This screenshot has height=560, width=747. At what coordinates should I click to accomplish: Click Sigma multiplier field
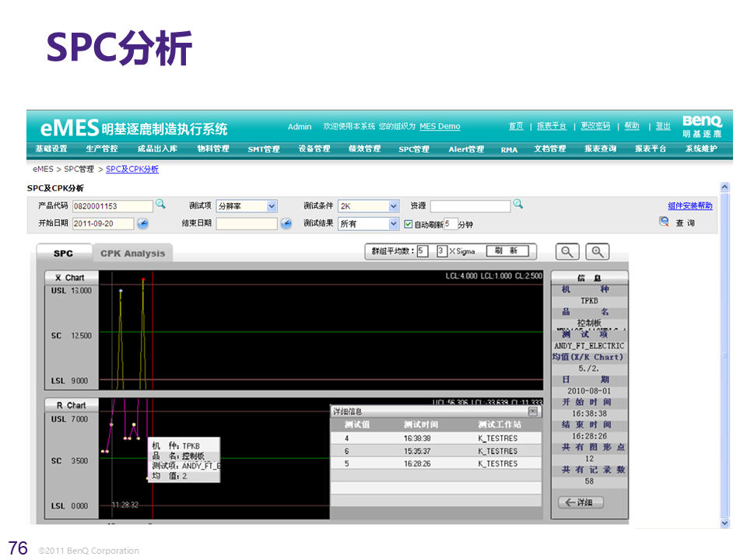pos(442,251)
